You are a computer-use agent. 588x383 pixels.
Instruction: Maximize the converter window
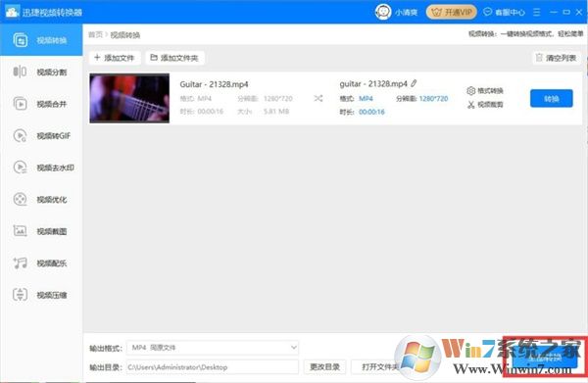(566, 12)
